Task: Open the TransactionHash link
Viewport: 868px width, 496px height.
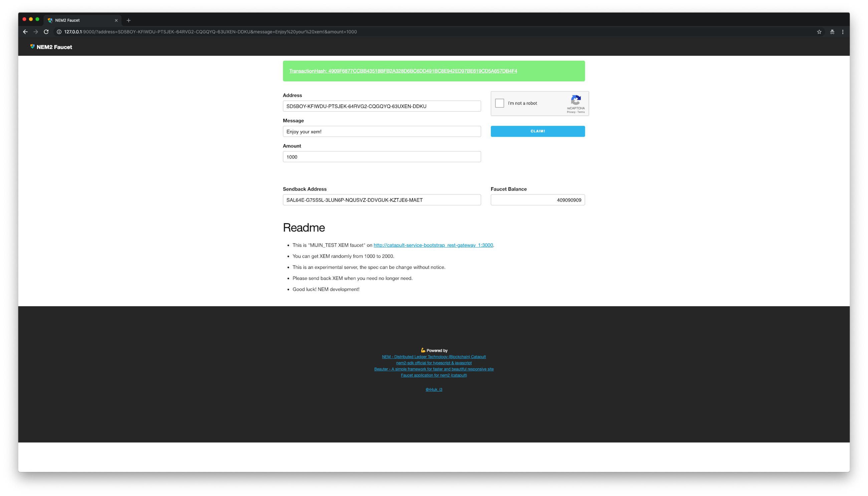Action: pos(403,71)
